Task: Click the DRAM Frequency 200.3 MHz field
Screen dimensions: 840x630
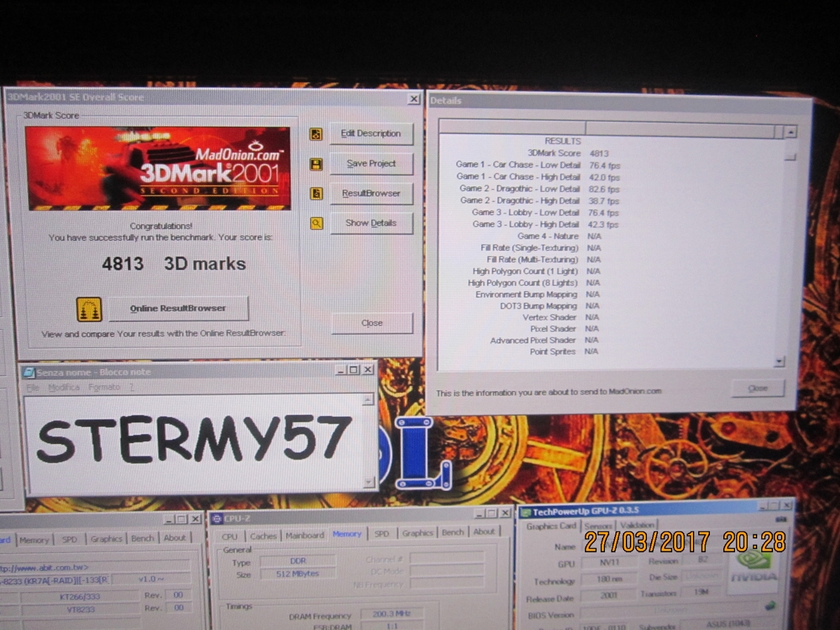Action: pyautogui.click(x=391, y=614)
